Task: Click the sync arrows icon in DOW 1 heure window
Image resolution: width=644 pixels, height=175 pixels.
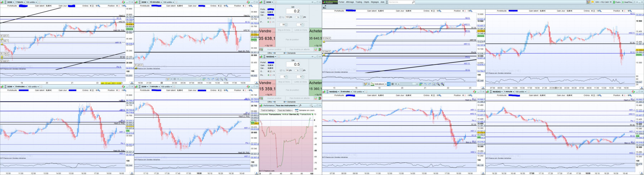Action: tap(123, 2)
